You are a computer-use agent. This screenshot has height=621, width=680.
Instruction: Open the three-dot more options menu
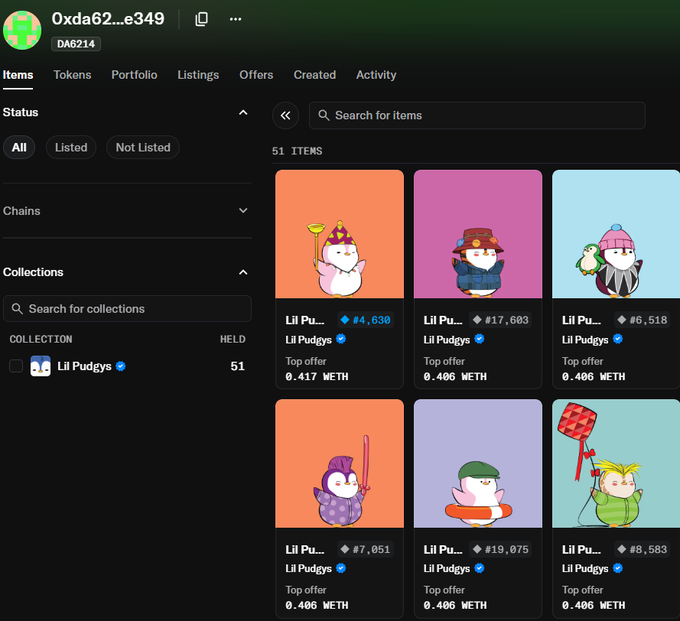235,19
